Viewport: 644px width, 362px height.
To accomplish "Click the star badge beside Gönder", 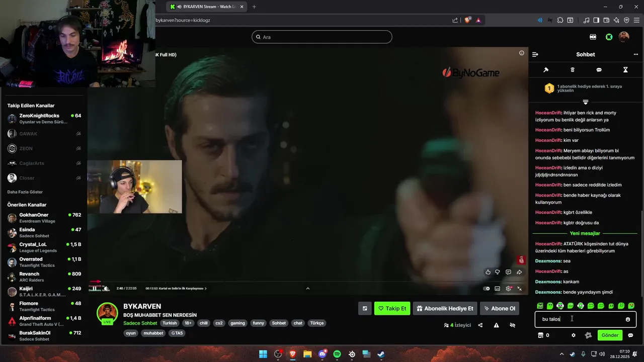I will point(588,335).
